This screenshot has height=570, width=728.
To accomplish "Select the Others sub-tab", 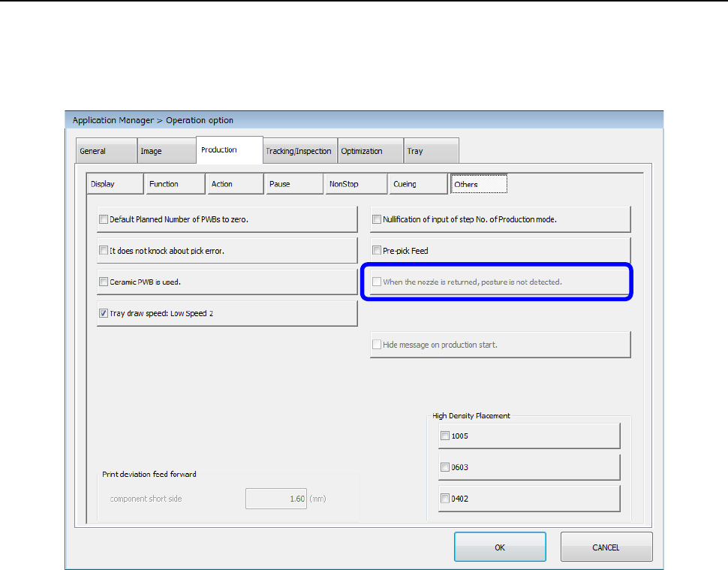I will coord(479,184).
